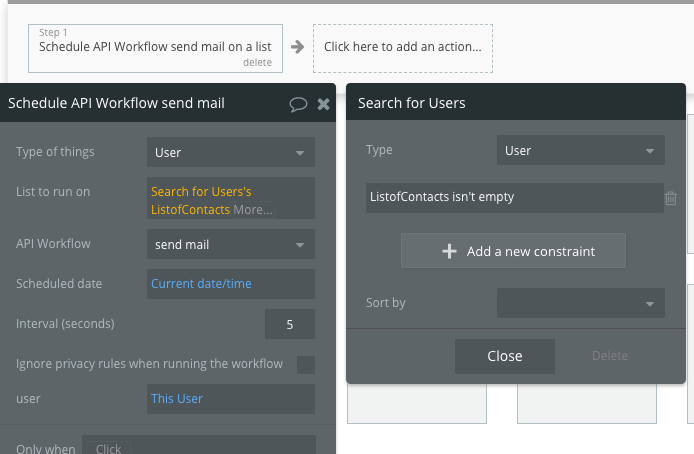Edit the Interval seconds field
This screenshot has width=694, height=454.
[290, 324]
